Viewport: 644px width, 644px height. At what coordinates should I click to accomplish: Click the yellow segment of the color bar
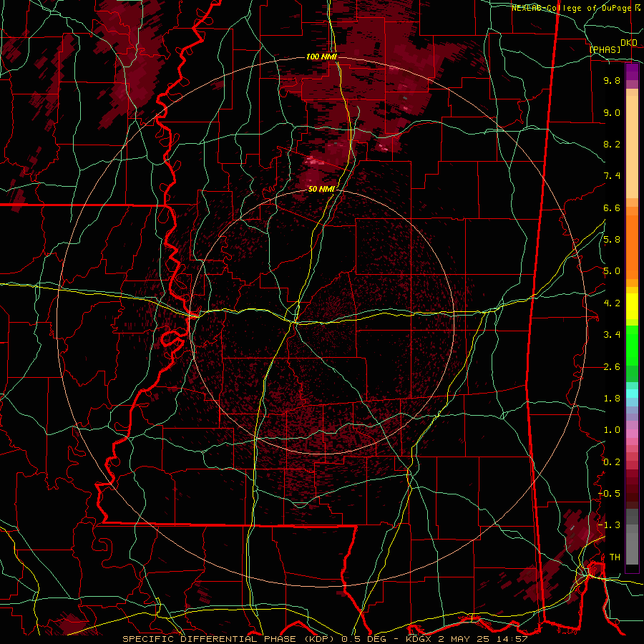pos(632,306)
